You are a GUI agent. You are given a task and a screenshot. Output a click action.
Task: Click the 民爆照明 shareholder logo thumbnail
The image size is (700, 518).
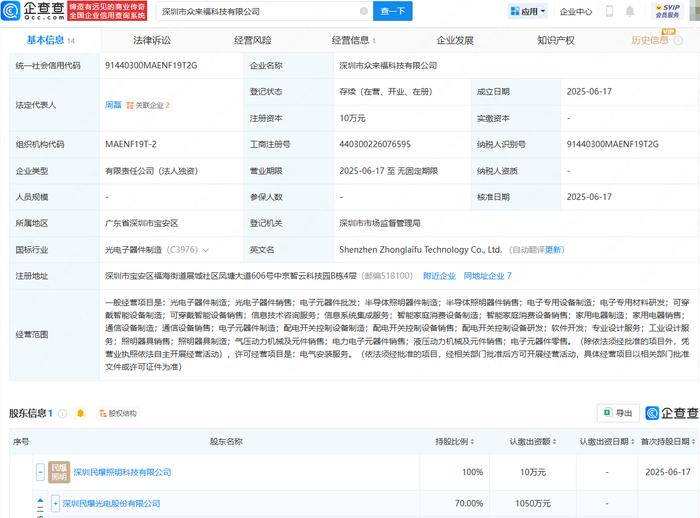pos(59,472)
